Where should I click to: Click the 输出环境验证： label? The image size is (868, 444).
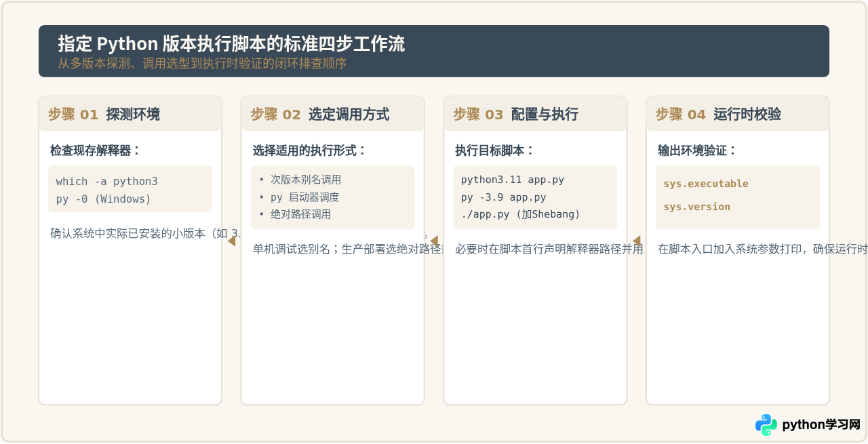(x=697, y=150)
